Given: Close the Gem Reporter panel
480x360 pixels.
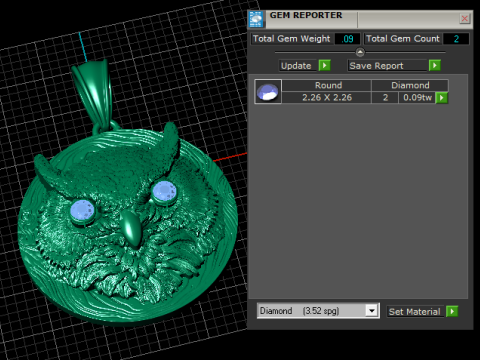Looking at the screenshot, I should 464,18.
